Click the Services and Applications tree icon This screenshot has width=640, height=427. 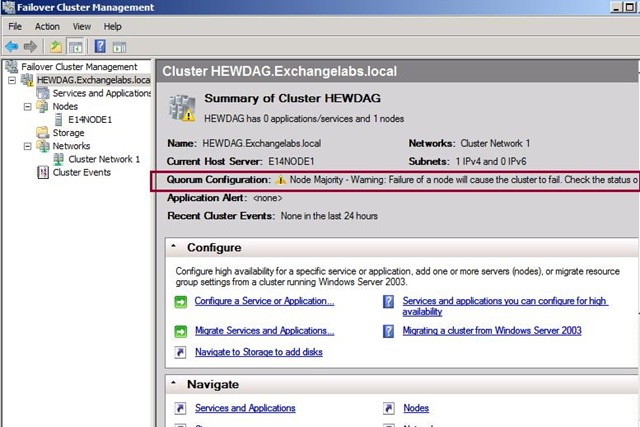[x=42, y=93]
